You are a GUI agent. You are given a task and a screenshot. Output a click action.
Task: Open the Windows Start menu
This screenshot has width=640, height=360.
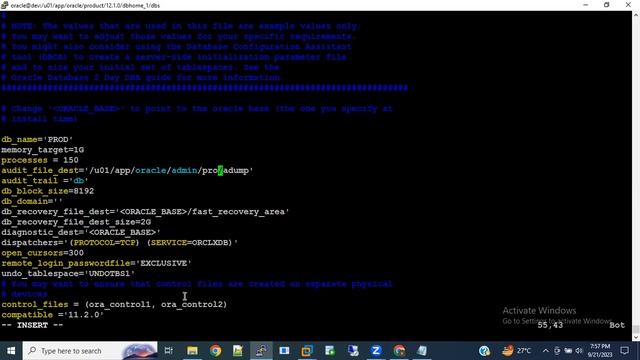[11, 351]
